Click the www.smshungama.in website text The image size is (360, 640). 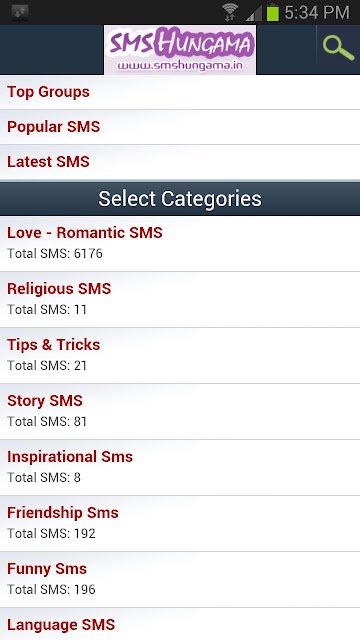[x=180, y=66]
